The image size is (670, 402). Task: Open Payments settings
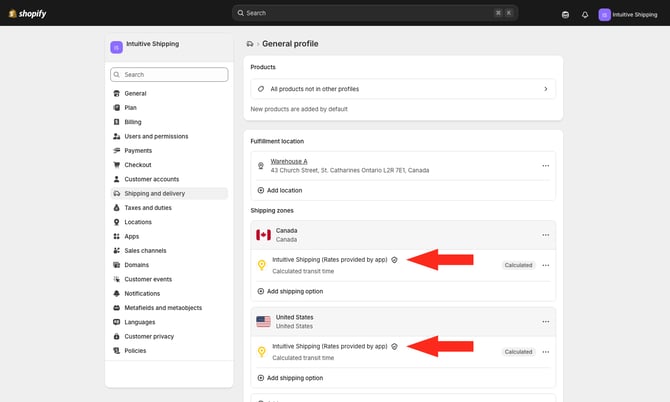click(x=138, y=151)
